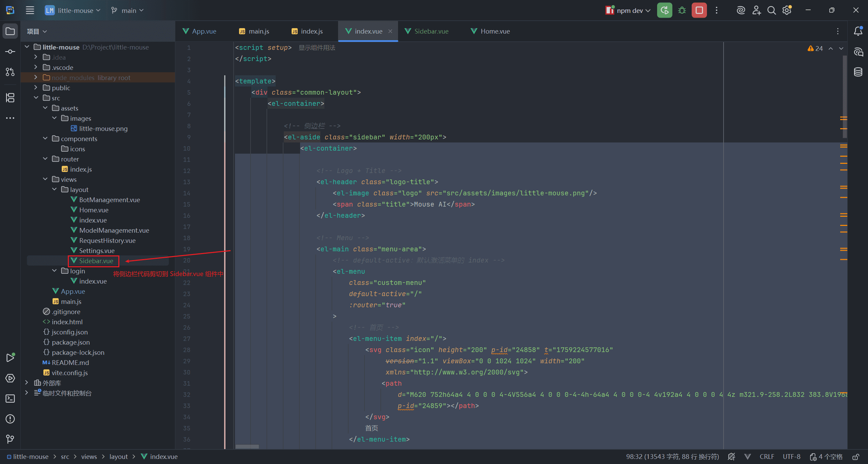The height and width of the screenshot is (464, 868).
Task: Select package.json in the project tree
Action: click(x=71, y=342)
